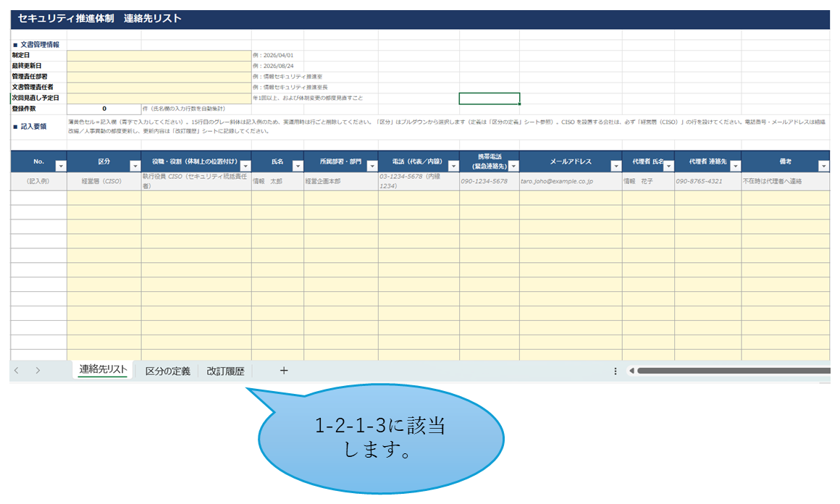Click the メールアドレス column header
This screenshot has width=840, height=504.
(x=571, y=161)
